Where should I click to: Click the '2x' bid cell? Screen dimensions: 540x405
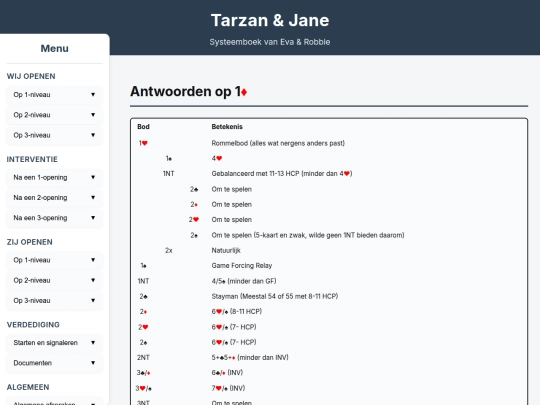point(168,250)
